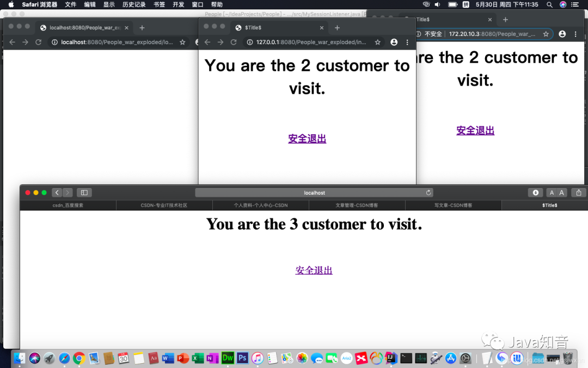The image size is (588, 368).
Task: Open the Safari share button
Action: pos(579,192)
